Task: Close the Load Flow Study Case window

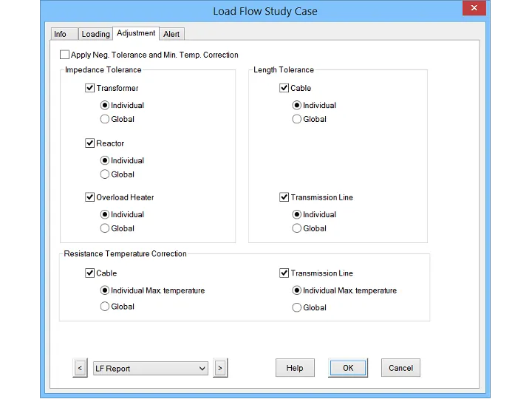Action: (474, 8)
